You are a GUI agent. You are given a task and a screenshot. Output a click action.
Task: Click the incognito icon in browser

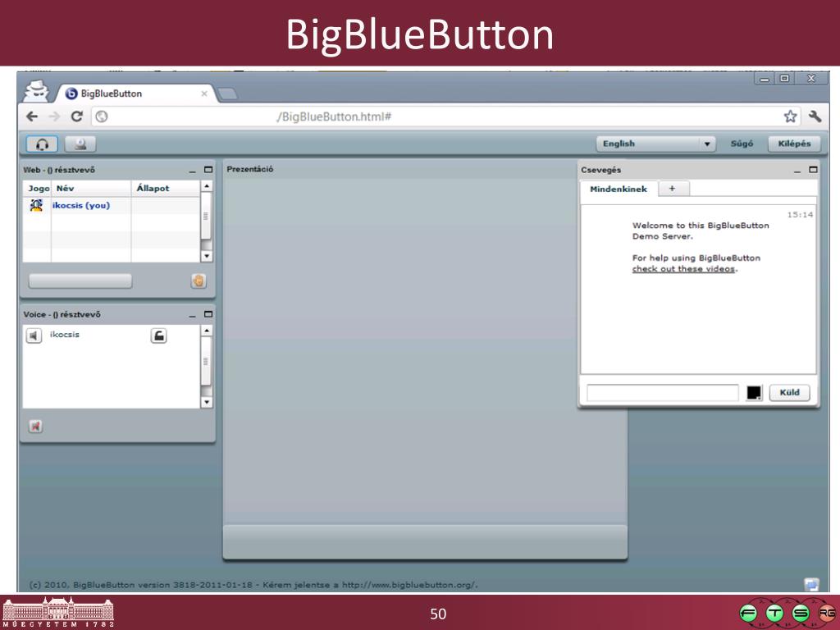(36, 90)
